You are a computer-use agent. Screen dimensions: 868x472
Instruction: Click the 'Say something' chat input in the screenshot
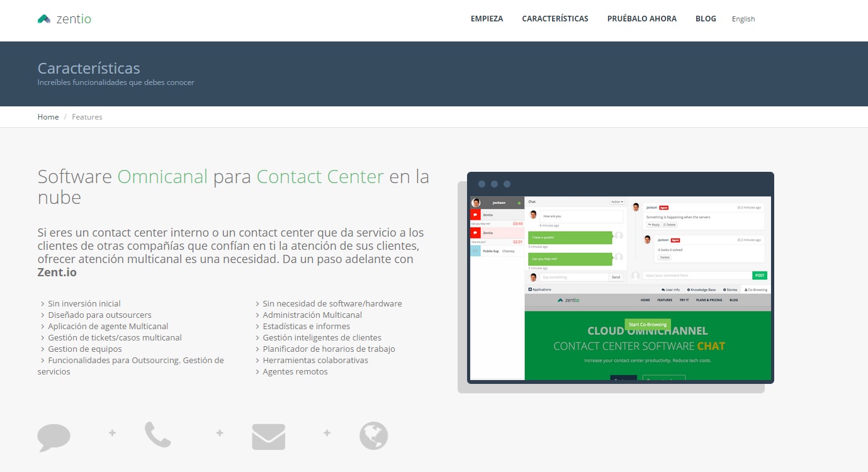pyautogui.click(x=574, y=277)
